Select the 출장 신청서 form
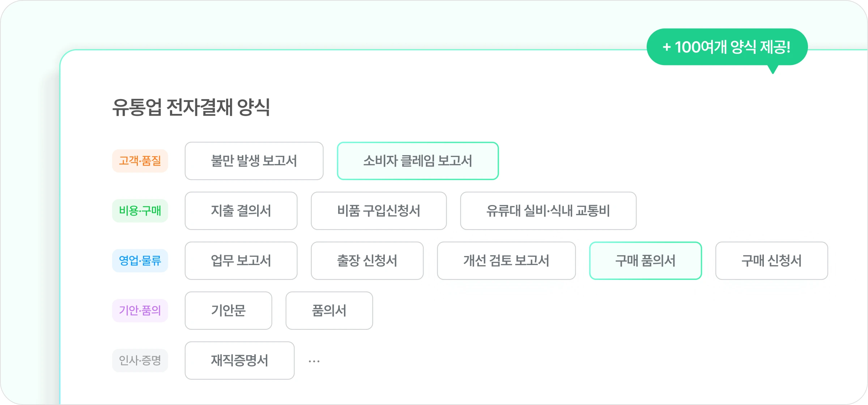Image resolution: width=868 pixels, height=405 pixels. point(367,261)
